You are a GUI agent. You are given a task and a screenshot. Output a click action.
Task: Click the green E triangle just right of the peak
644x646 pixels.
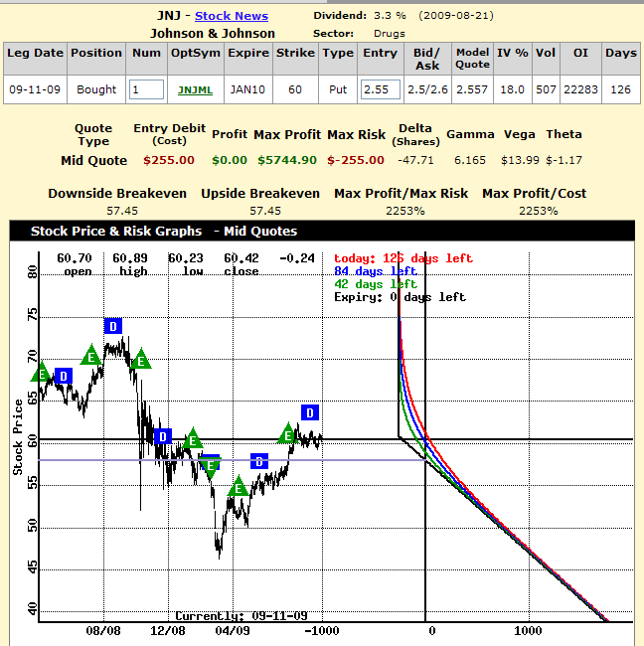(141, 359)
